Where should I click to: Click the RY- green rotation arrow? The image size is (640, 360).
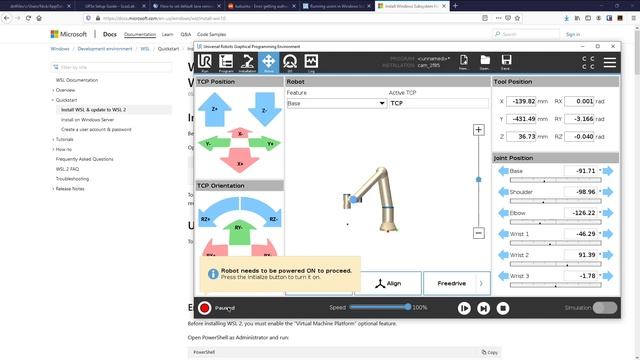click(240, 233)
